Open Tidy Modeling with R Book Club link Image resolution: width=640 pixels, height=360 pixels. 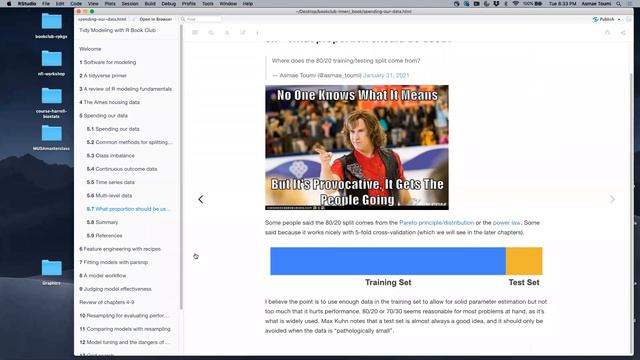[x=118, y=30]
